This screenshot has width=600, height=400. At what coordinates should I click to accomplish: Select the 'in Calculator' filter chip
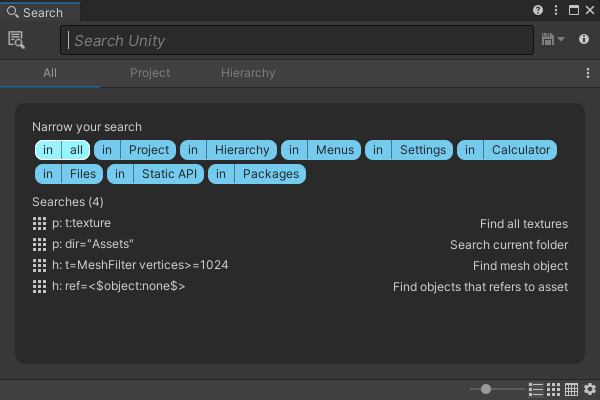pos(507,150)
